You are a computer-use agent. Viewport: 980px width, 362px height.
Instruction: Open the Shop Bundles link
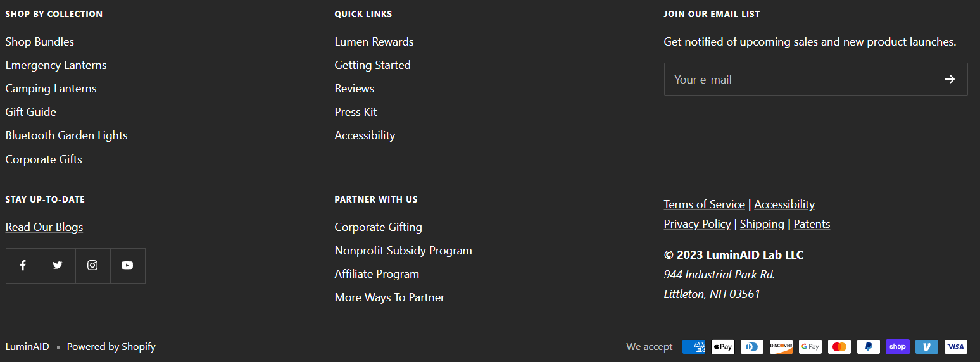click(40, 42)
